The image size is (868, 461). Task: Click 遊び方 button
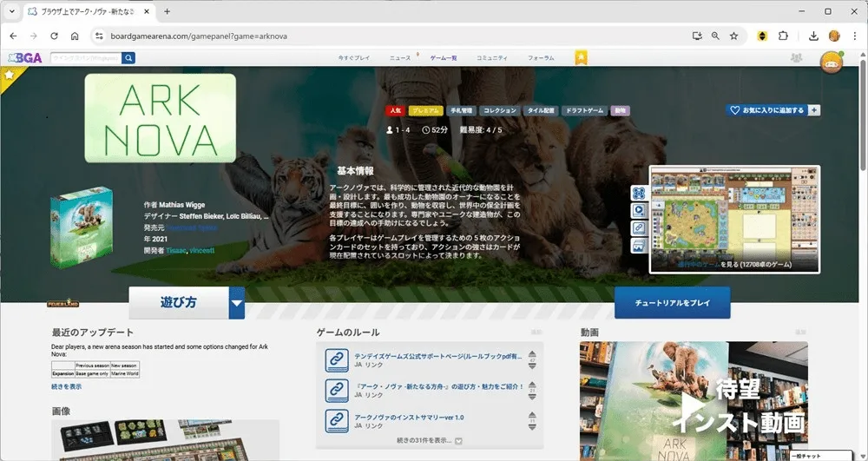coord(179,303)
